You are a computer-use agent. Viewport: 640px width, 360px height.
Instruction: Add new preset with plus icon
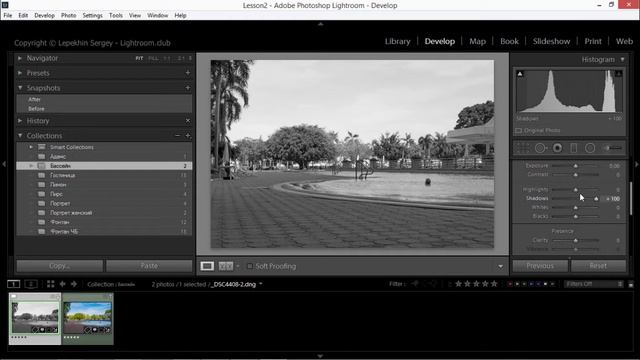[188, 73]
